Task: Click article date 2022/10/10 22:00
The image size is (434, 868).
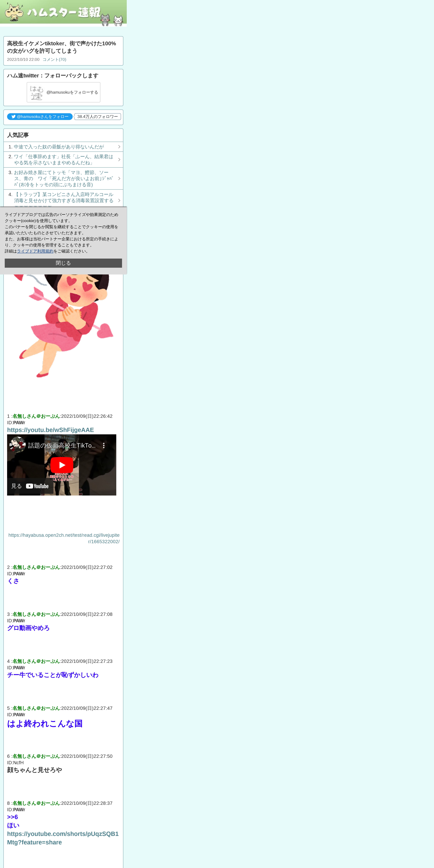Action: tap(23, 60)
